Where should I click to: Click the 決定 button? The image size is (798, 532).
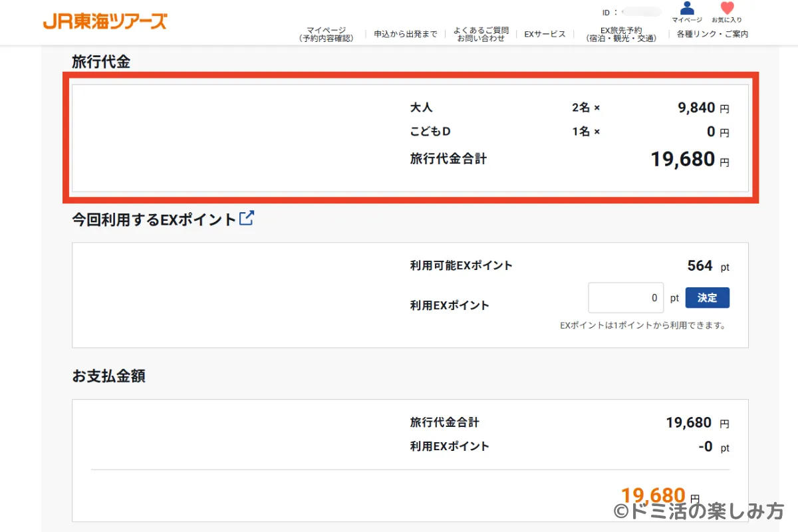pos(707,298)
